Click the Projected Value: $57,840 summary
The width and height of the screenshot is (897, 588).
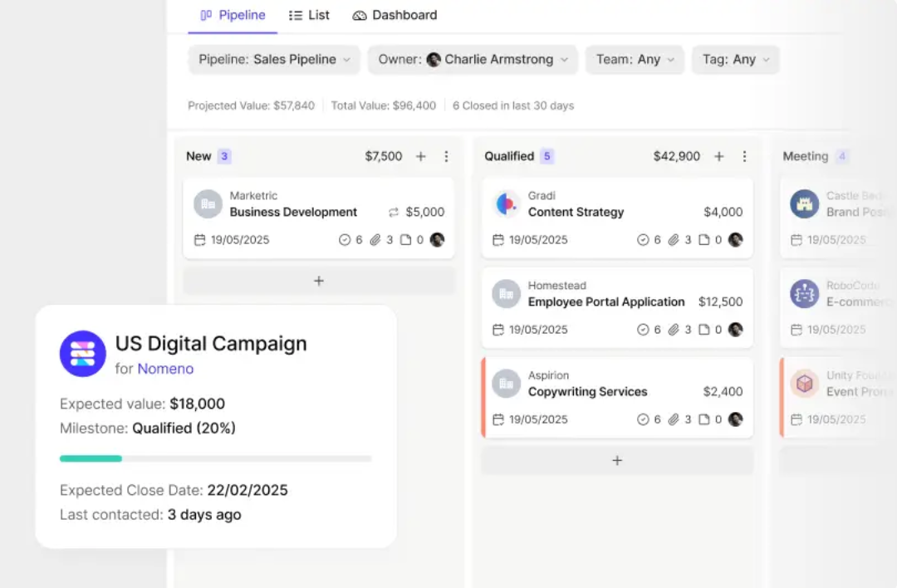[x=251, y=105]
